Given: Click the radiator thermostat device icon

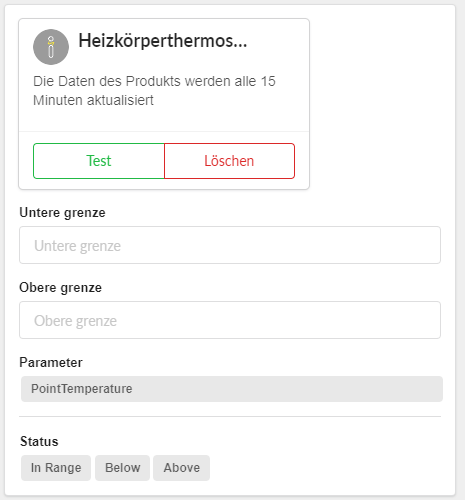Looking at the screenshot, I should point(51,47).
